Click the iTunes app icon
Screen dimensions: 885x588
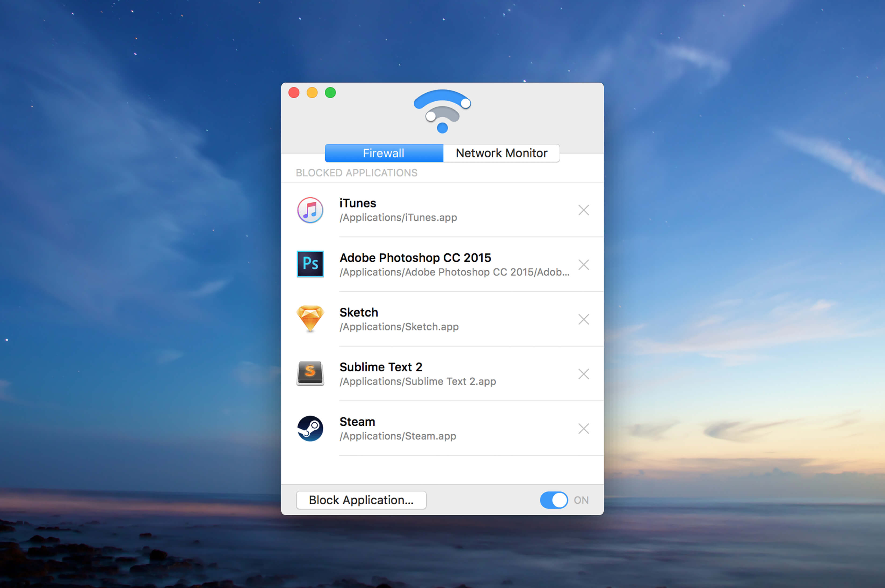click(310, 210)
